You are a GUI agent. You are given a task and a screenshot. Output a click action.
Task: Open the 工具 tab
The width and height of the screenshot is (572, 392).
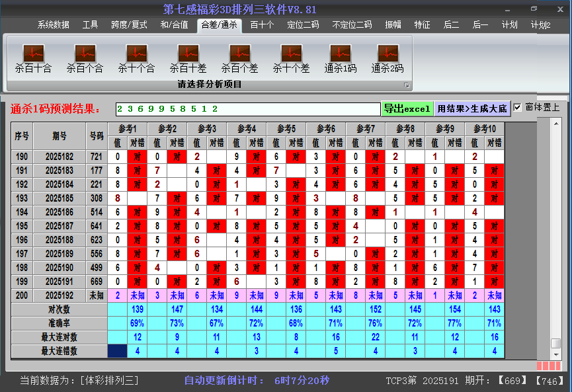coord(90,25)
